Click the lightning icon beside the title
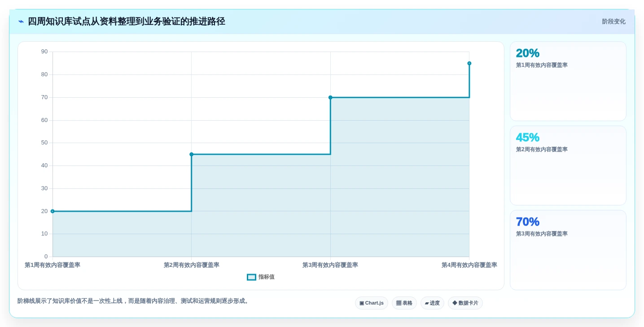 click(x=21, y=22)
